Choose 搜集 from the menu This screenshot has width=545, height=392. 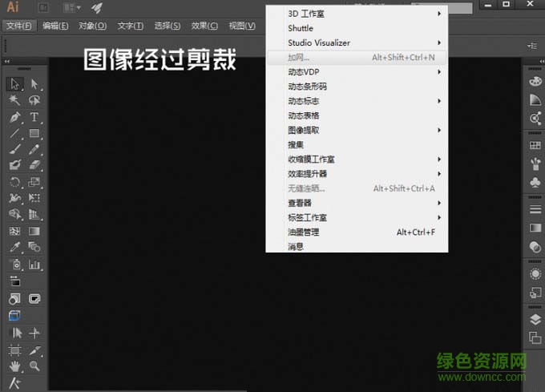(357, 145)
